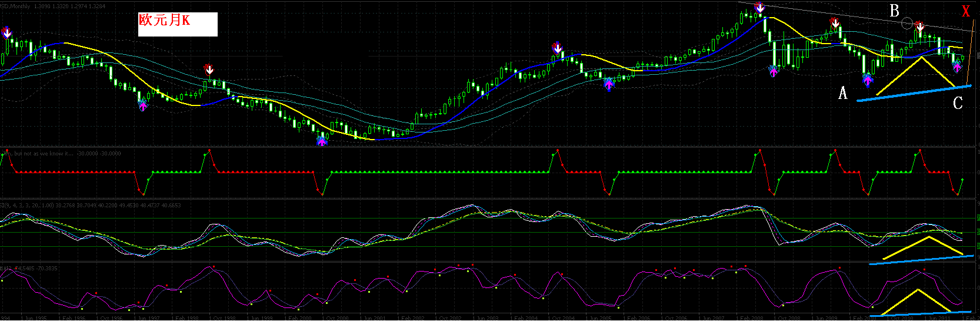Click the '1 Feb 2008' date on time axis
Image resolution: width=980 pixels, height=321 pixels.
[x=750, y=318]
